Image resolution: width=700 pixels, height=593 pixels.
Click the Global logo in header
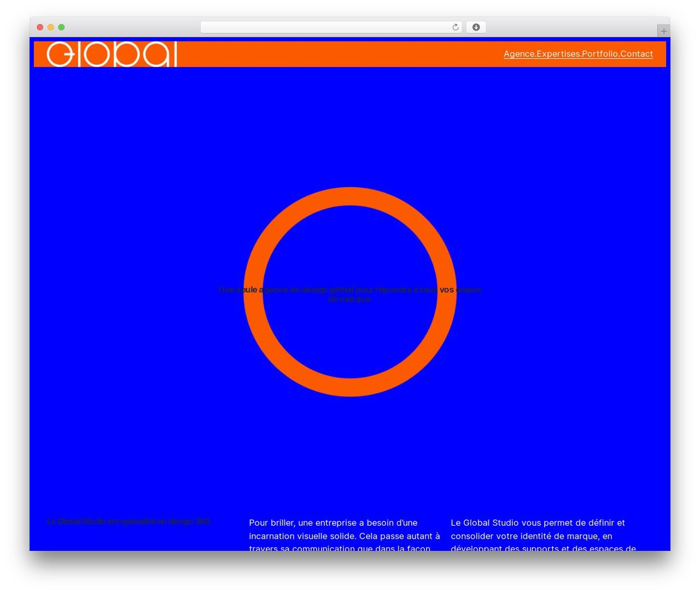point(112,54)
